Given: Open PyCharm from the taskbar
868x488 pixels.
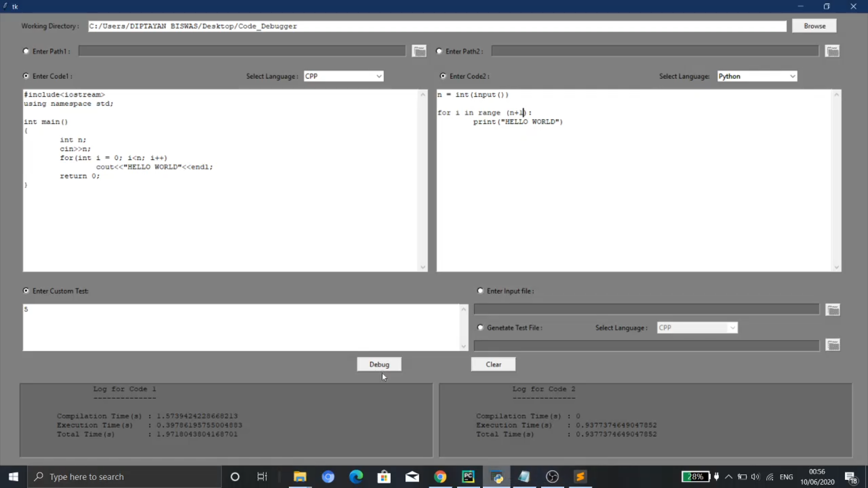Looking at the screenshot, I should pos(468,477).
